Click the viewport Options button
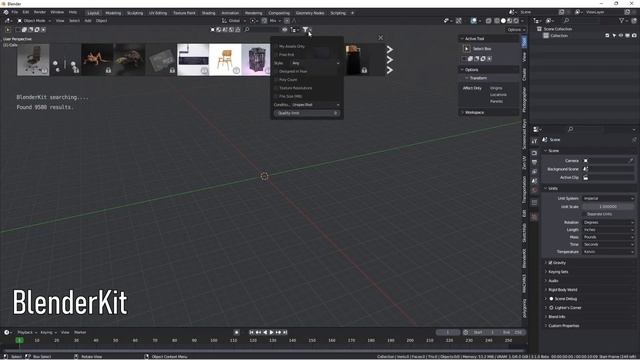 (x=516, y=30)
